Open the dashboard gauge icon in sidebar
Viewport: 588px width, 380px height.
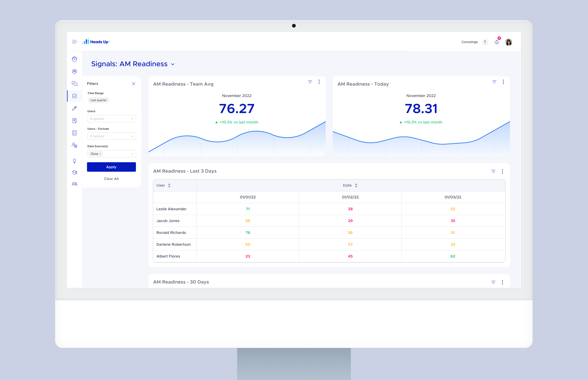click(x=74, y=59)
